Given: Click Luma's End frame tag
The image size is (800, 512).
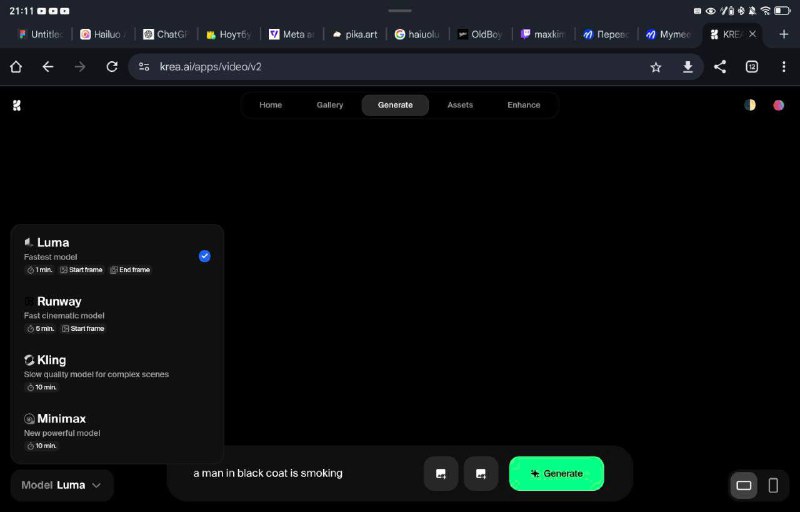Looking at the screenshot, I should [x=130, y=270].
